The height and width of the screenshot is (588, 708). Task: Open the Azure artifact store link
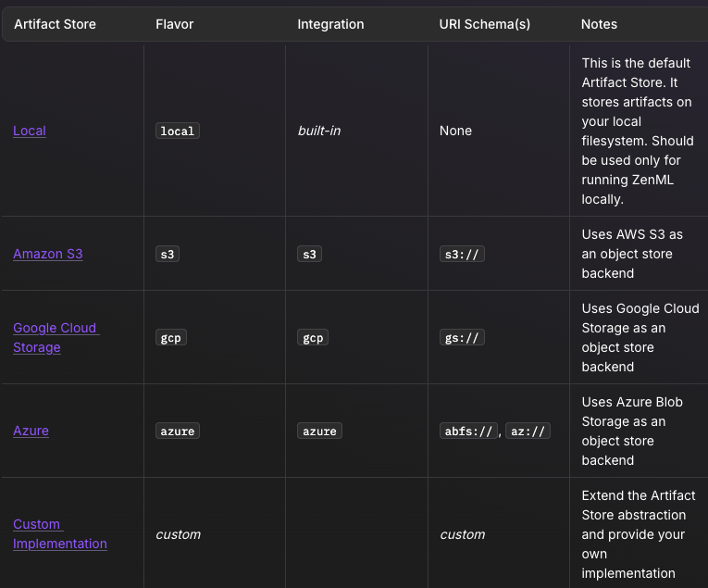pos(31,431)
